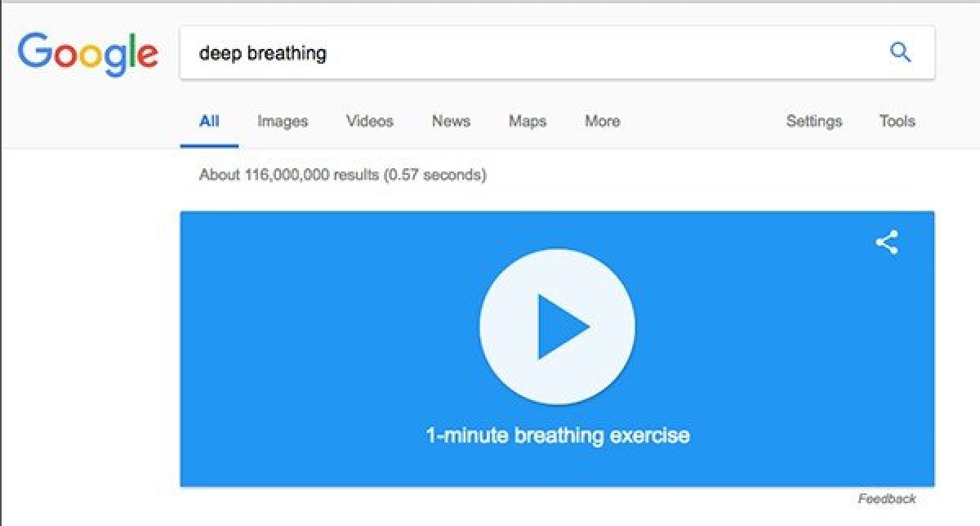Expand the More search categories menu
Viewport: 980px width, 526px height.
point(602,121)
